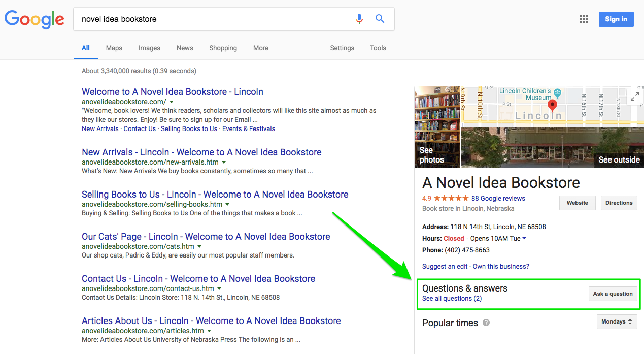Open the More search menu
644x354 pixels.
(261, 48)
